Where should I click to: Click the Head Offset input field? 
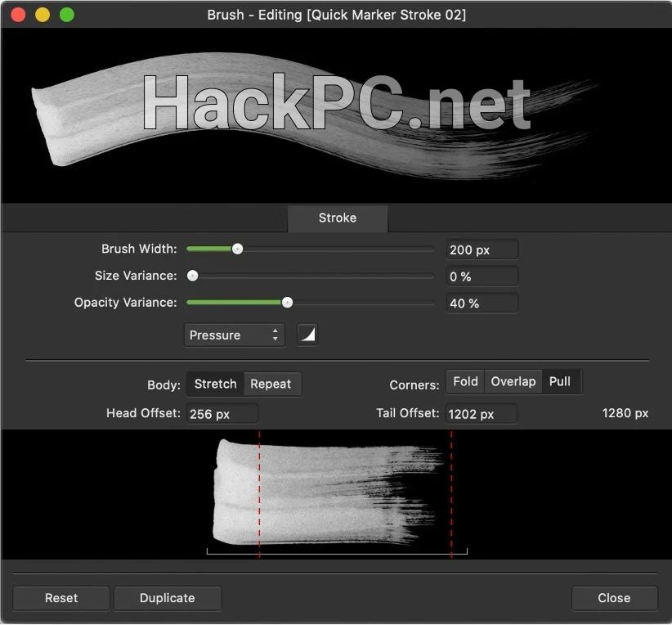pos(222,414)
